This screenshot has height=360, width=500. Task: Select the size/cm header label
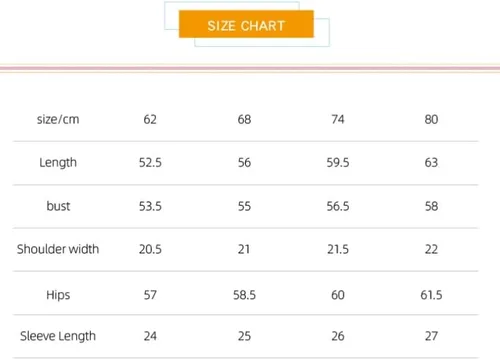tap(58, 119)
